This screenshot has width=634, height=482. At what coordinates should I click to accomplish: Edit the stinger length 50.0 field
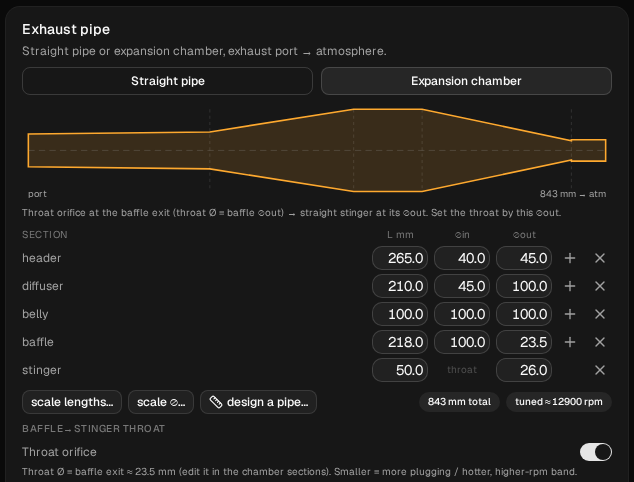click(x=400, y=370)
